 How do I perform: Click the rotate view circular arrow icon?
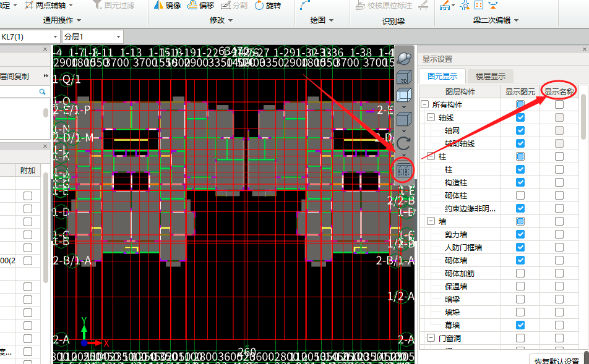click(x=404, y=143)
